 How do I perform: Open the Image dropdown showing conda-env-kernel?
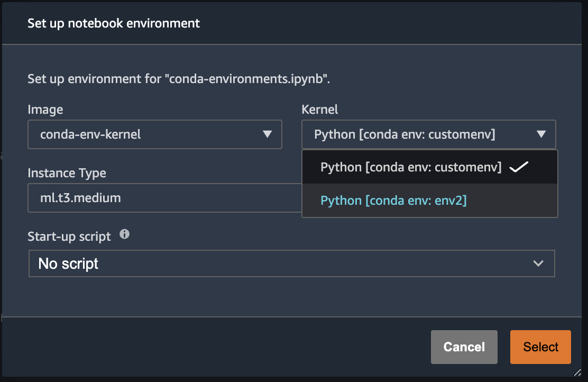tap(154, 134)
